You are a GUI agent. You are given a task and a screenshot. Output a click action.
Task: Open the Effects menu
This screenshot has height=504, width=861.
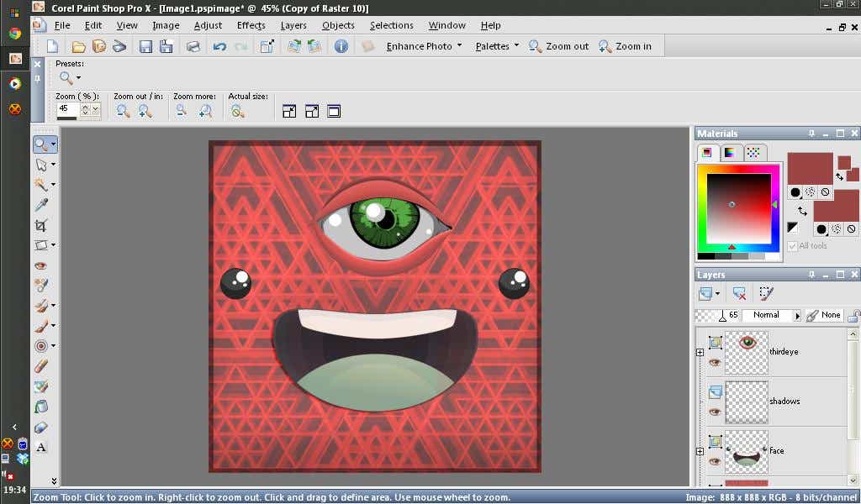coord(251,25)
